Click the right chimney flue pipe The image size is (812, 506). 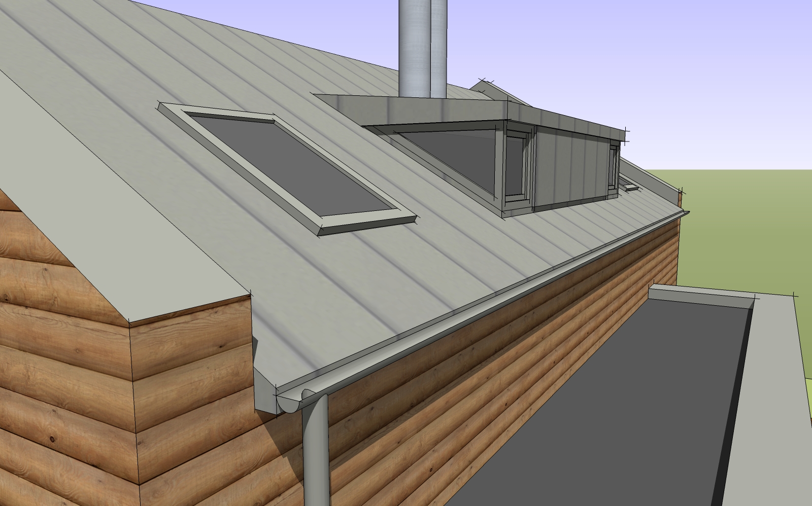click(439, 48)
